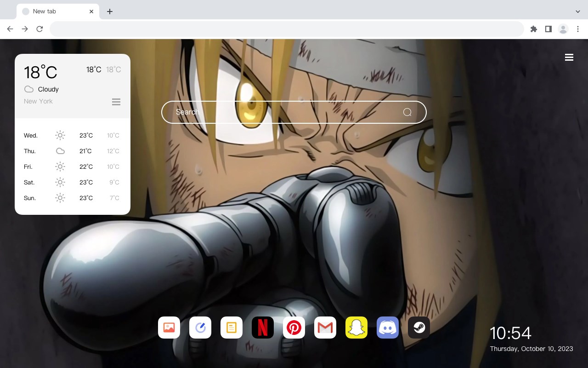Screen dimensions: 588x368
Task: Click Thursday's low of 12°C
Action: [x=113, y=151]
